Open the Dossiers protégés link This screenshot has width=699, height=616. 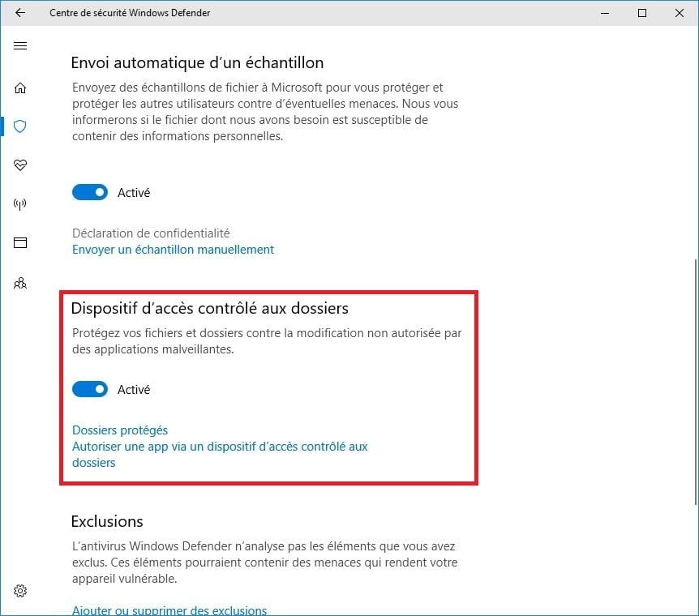(120, 430)
